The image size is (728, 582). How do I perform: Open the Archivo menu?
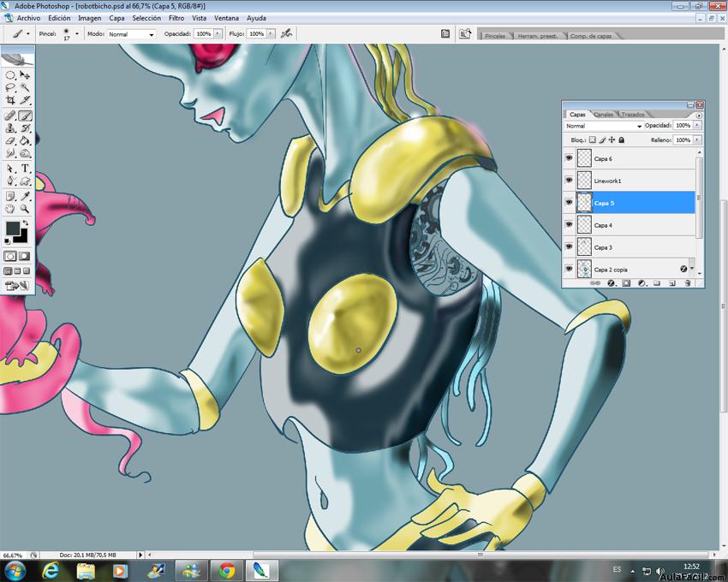28,18
